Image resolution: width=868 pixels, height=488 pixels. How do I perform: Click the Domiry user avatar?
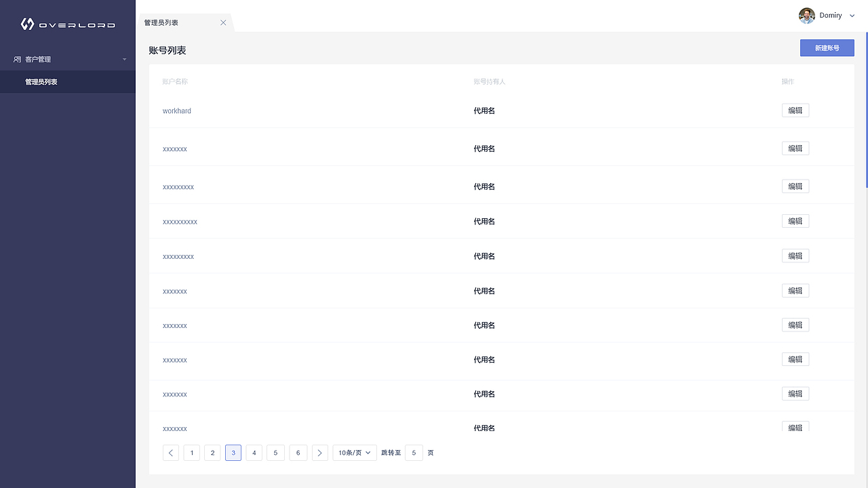[x=806, y=16]
